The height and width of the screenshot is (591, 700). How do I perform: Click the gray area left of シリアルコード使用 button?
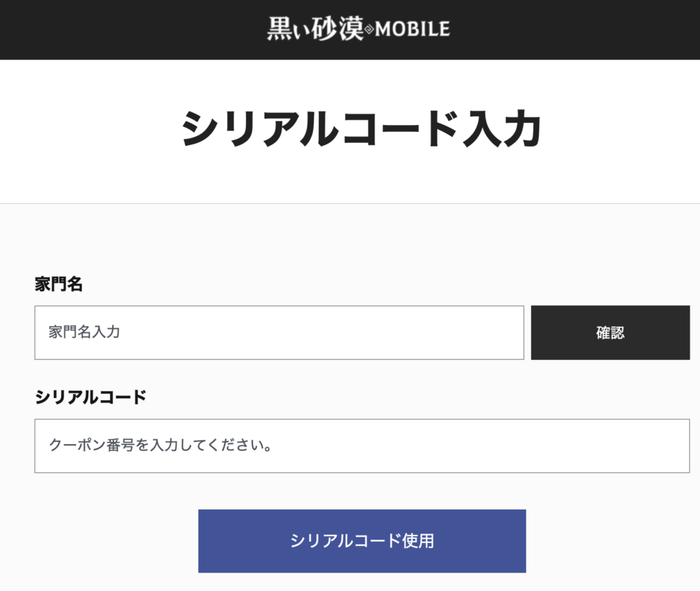(103, 540)
